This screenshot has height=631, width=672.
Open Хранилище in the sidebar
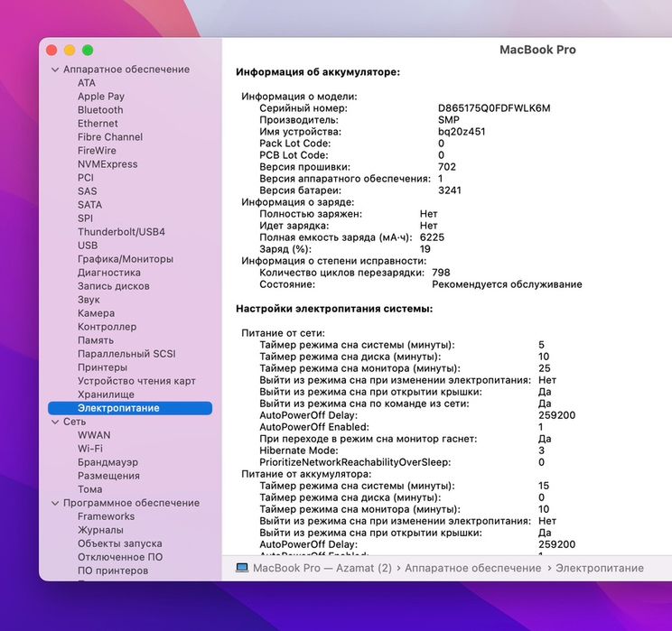pyautogui.click(x=106, y=395)
